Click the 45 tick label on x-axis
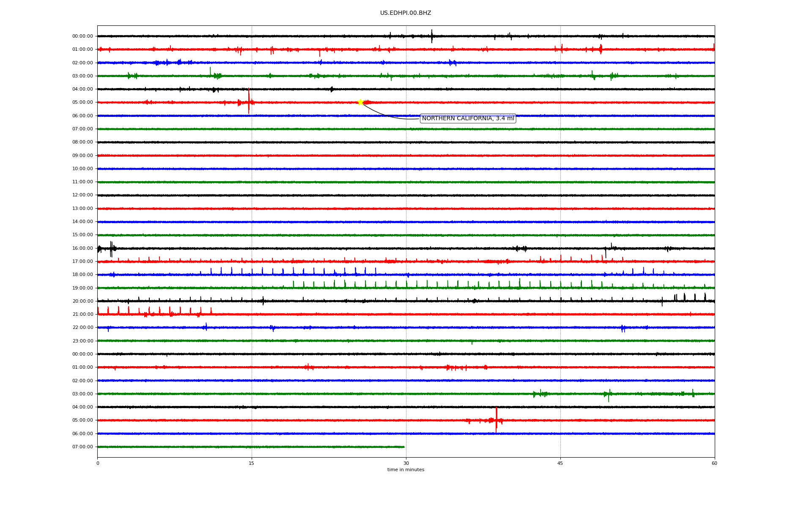The image size is (812, 508). (560, 463)
